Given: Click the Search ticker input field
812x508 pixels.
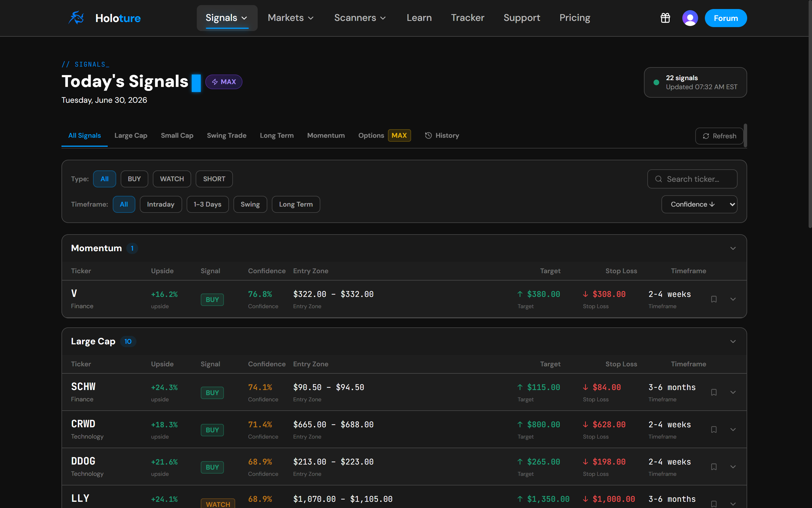Looking at the screenshot, I should pyautogui.click(x=692, y=179).
